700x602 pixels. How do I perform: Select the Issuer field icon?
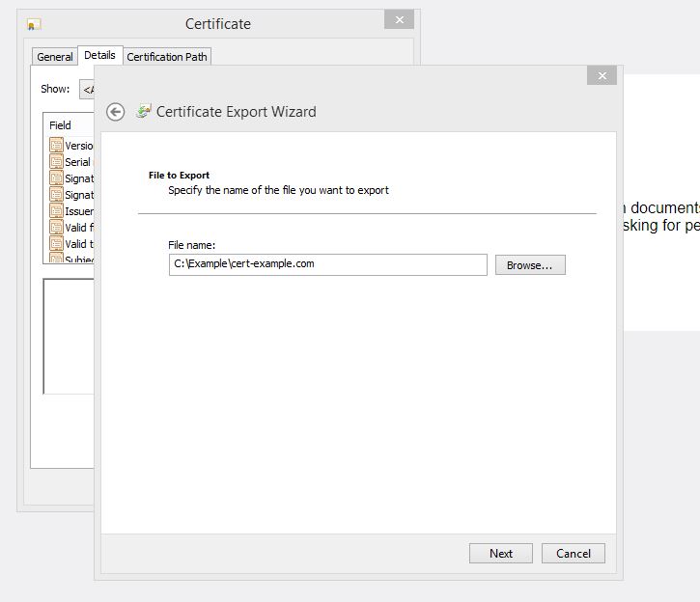pyautogui.click(x=57, y=211)
